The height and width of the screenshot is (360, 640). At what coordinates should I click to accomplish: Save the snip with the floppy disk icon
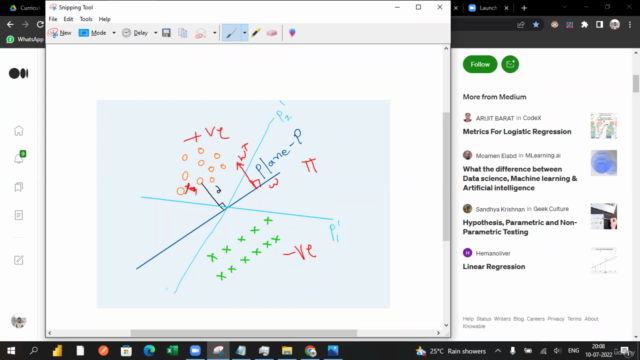(x=166, y=33)
